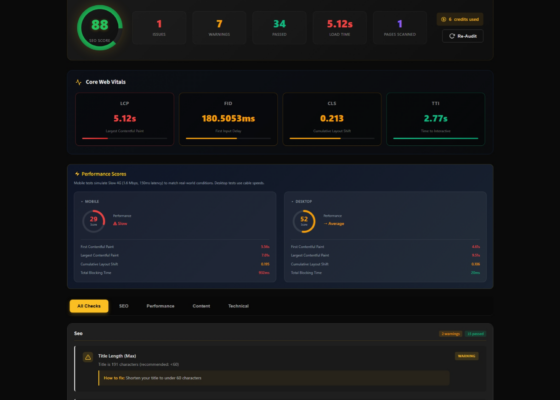Open the Technical tab
560x400 pixels.
pos(239,306)
